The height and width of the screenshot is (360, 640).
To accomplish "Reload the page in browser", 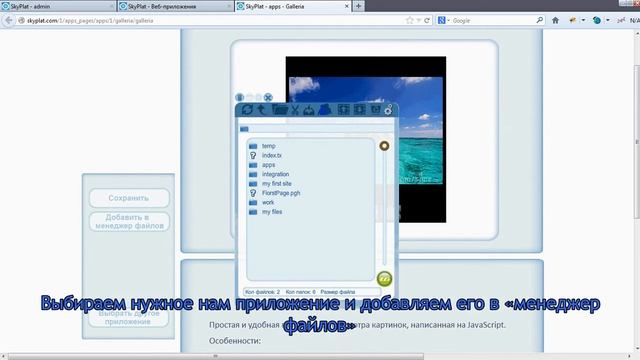I will tap(427, 20).
